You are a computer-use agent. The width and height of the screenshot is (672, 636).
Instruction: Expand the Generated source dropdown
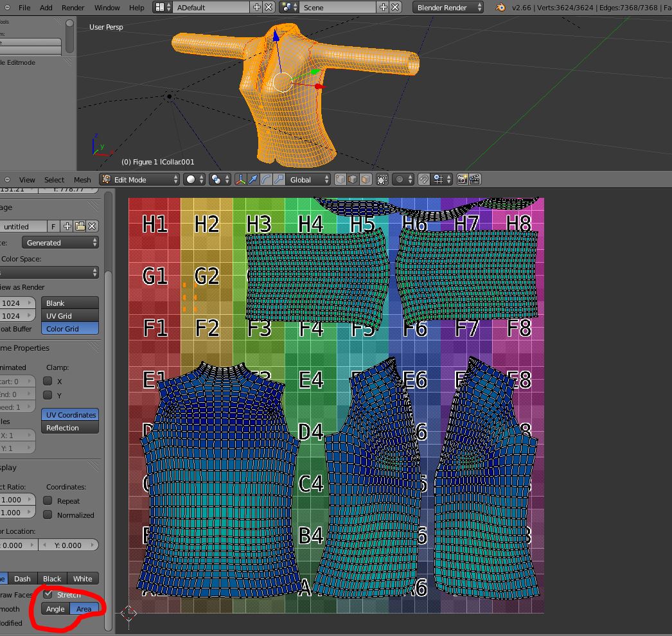click(x=61, y=243)
